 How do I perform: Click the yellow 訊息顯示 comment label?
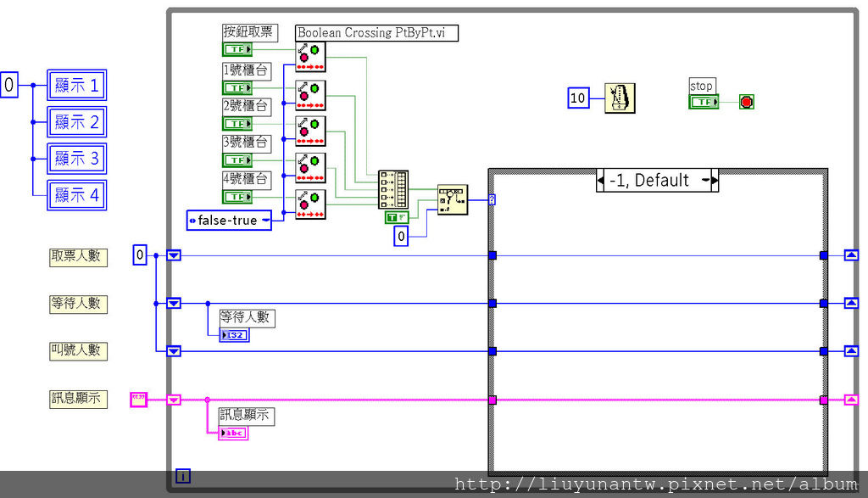[x=77, y=399]
